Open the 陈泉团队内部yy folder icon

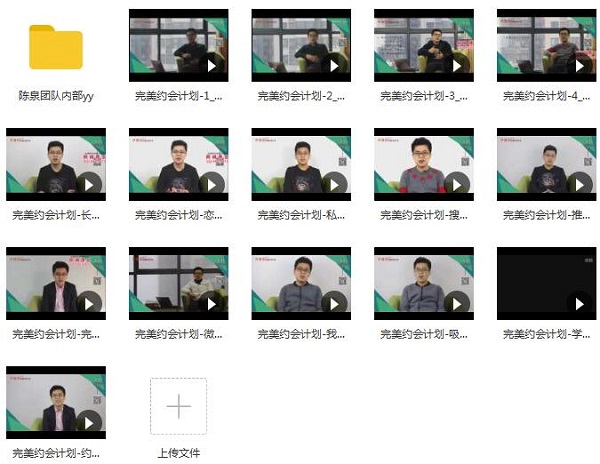pos(56,47)
